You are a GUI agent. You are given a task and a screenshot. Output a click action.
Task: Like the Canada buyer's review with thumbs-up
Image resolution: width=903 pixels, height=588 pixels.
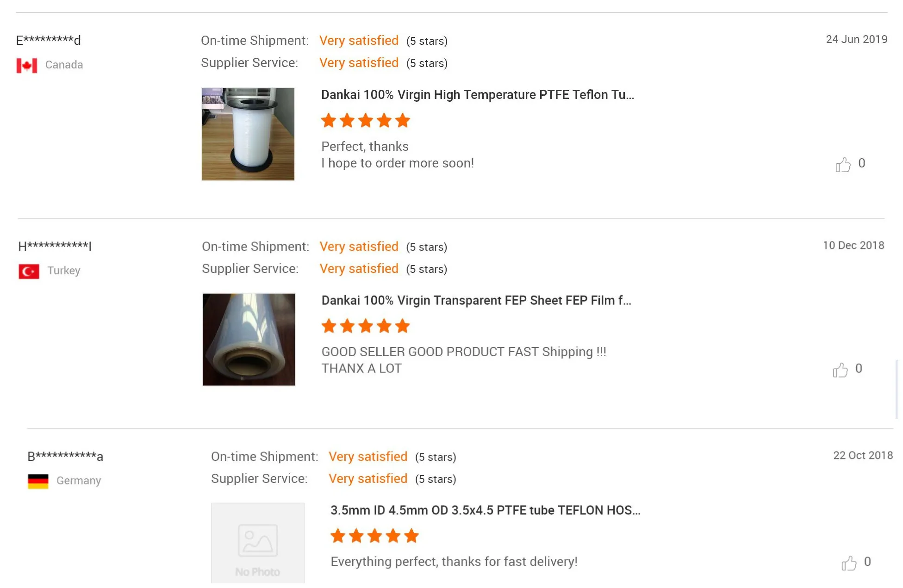pyautogui.click(x=843, y=164)
